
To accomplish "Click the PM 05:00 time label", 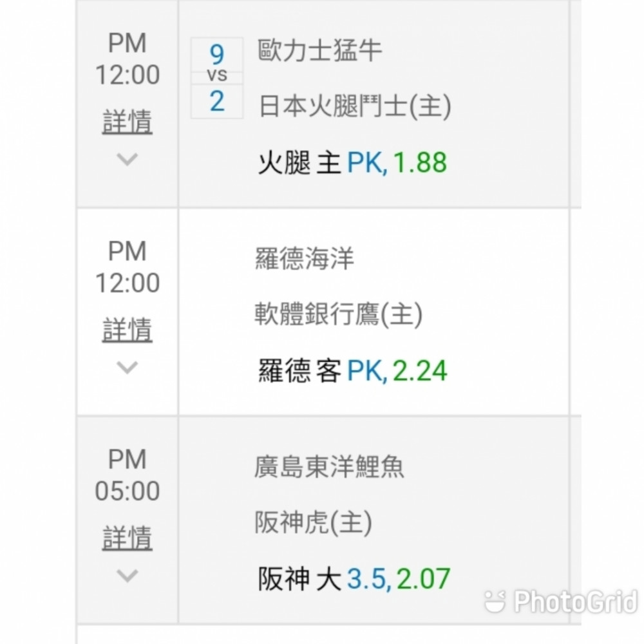I will pos(128,475).
